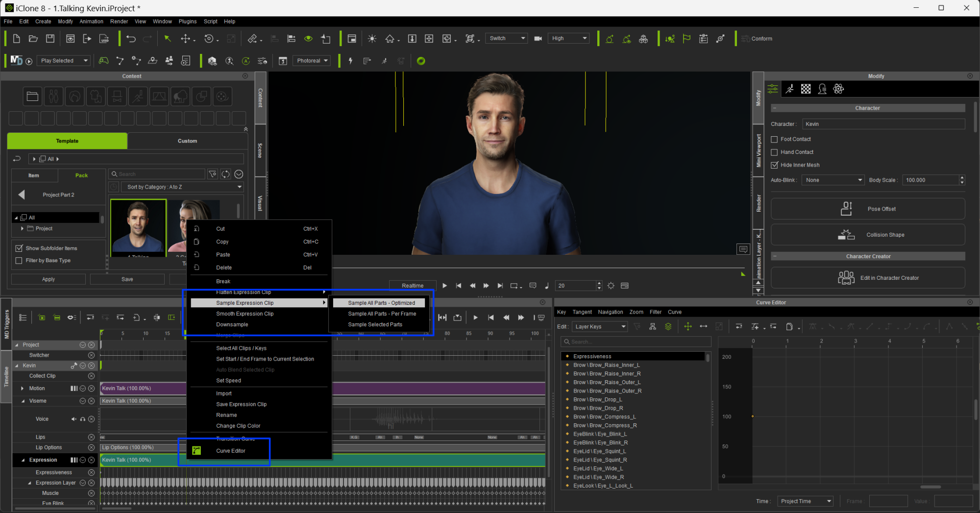Image resolution: width=980 pixels, height=513 pixels.
Task: Switch to the Pack tab
Action: [81, 175]
